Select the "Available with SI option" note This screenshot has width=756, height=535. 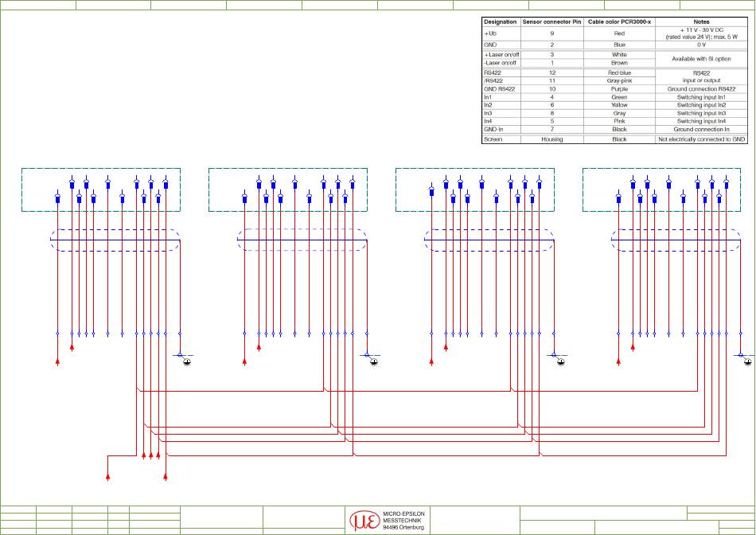702,59
